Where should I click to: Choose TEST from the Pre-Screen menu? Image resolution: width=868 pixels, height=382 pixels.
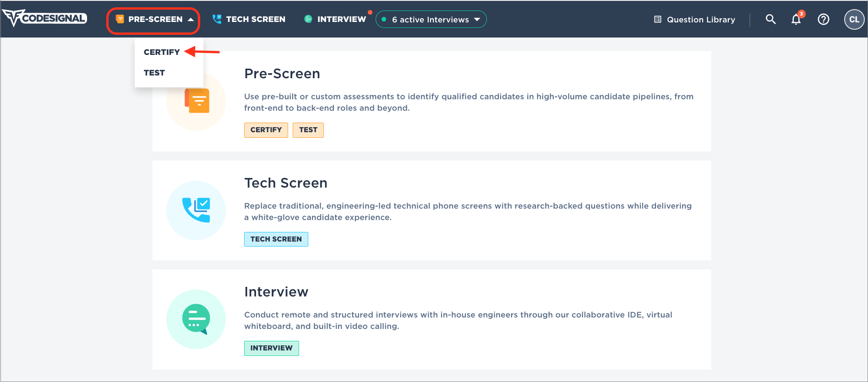coord(154,73)
